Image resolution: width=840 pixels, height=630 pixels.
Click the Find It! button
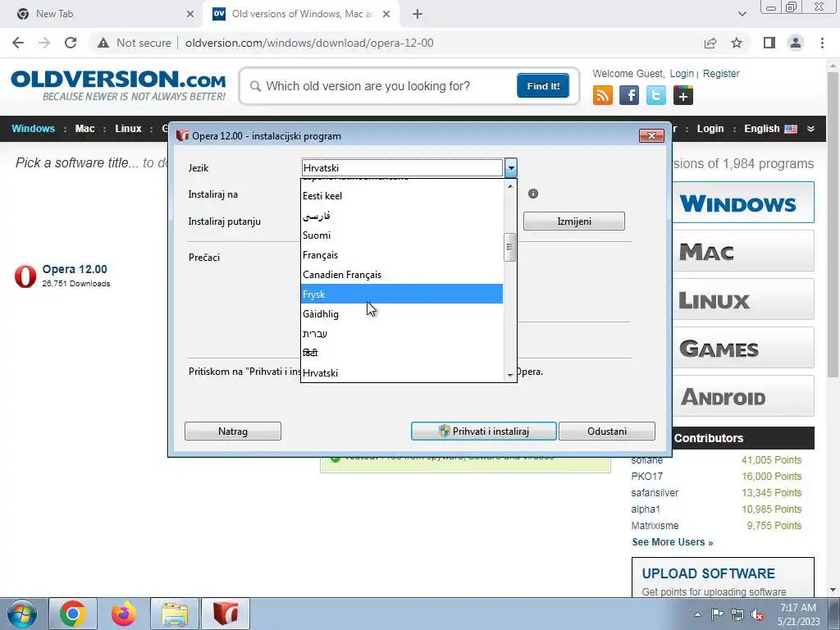[x=543, y=85]
